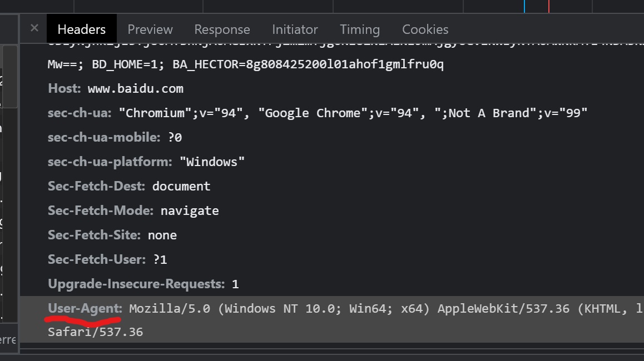Select the Sec-Fetch-Site value none
The height and width of the screenshot is (361, 644).
(x=162, y=235)
